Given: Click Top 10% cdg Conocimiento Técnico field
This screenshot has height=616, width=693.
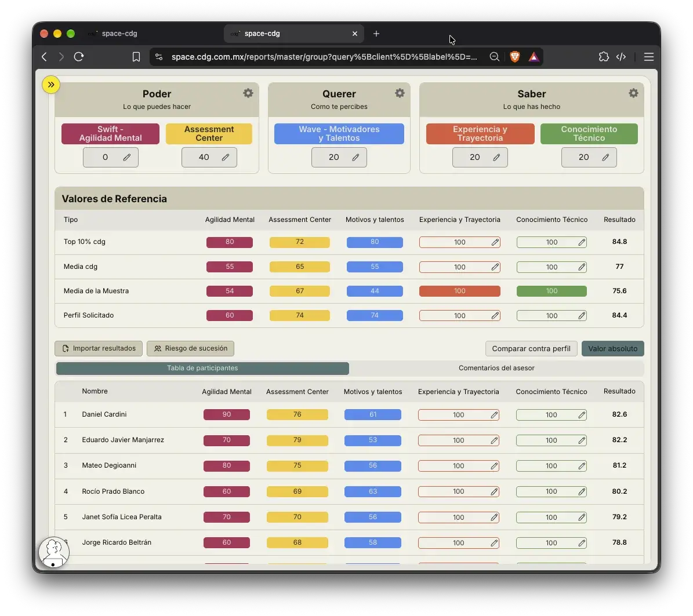Looking at the screenshot, I should coord(552,242).
